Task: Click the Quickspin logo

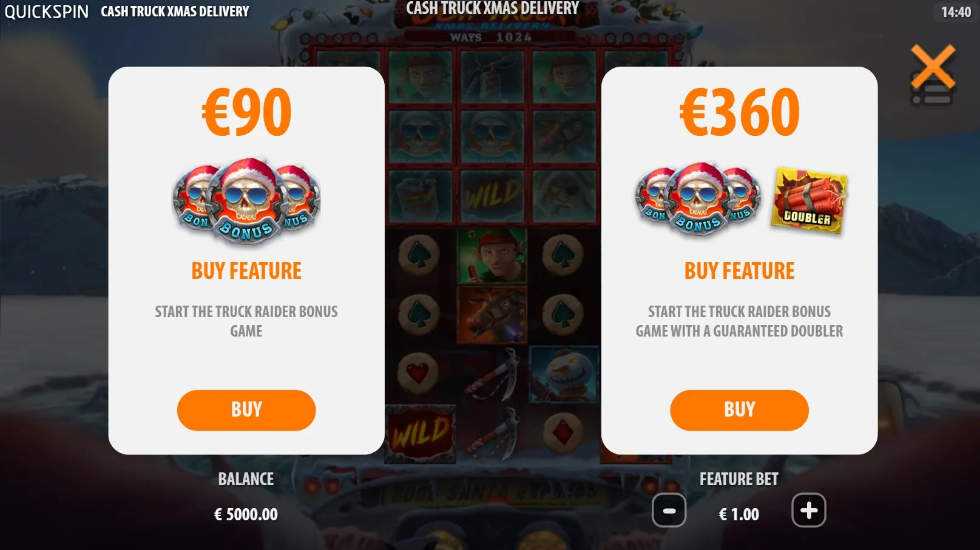Action: [47, 12]
